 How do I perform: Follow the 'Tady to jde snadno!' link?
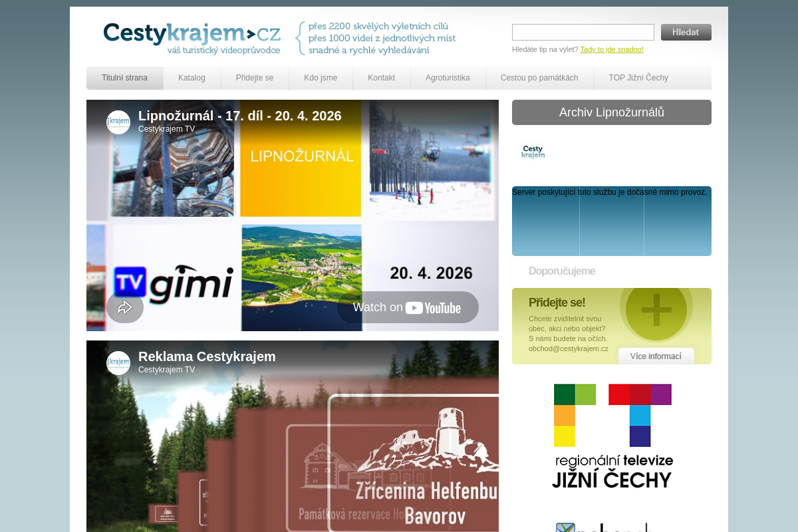[x=611, y=49]
